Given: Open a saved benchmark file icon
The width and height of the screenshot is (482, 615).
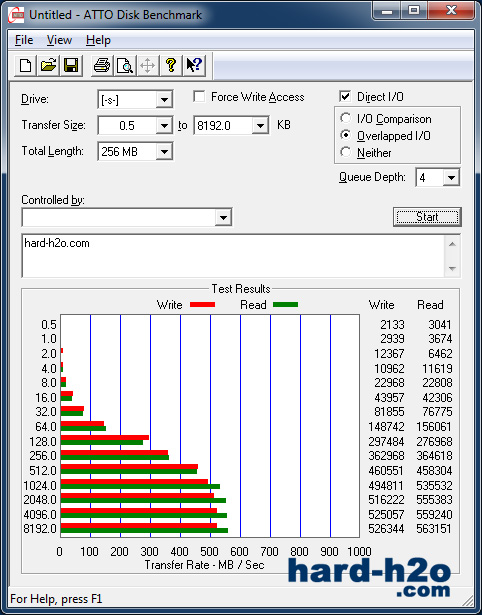Looking at the screenshot, I should tap(48, 65).
